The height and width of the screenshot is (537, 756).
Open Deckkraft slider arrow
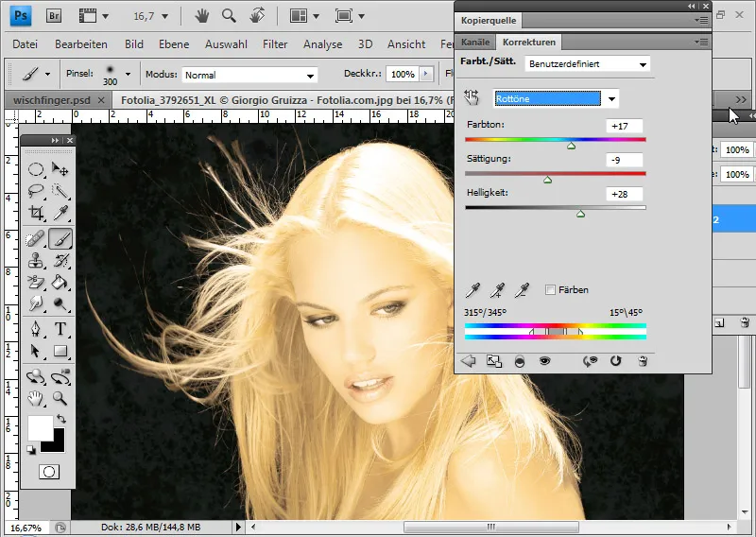click(x=426, y=74)
